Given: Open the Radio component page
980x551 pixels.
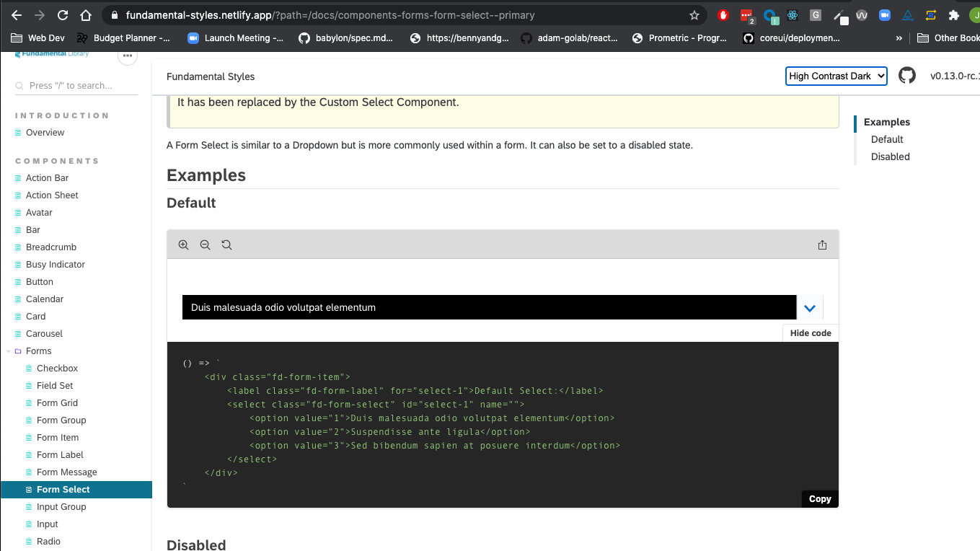Looking at the screenshot, I should (48, 542).
